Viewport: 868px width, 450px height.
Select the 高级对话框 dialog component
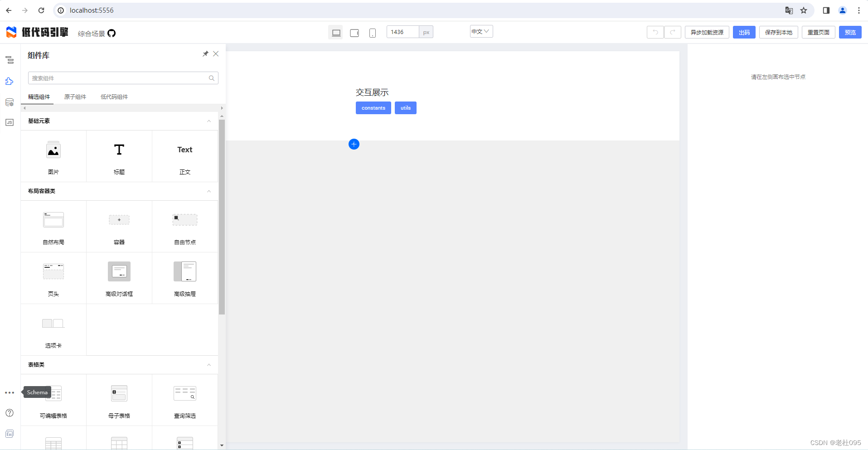(119, 278)
